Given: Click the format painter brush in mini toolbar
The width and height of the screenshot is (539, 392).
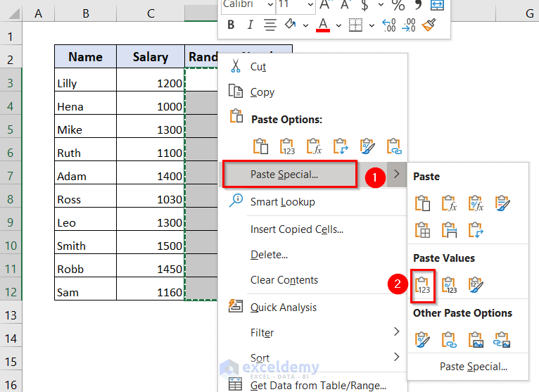Looking at the screenshot, I should (x=429, y=25).
